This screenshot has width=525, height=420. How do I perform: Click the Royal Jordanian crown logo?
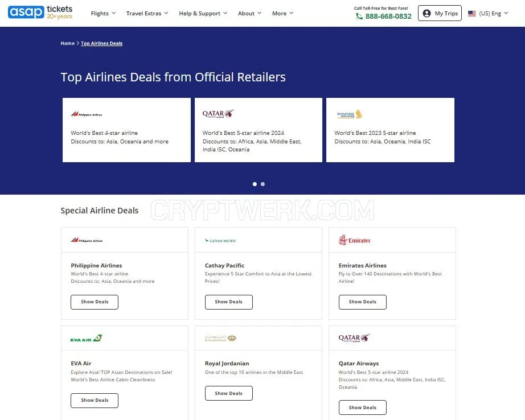pyautogui.click(x=220, y=338)
